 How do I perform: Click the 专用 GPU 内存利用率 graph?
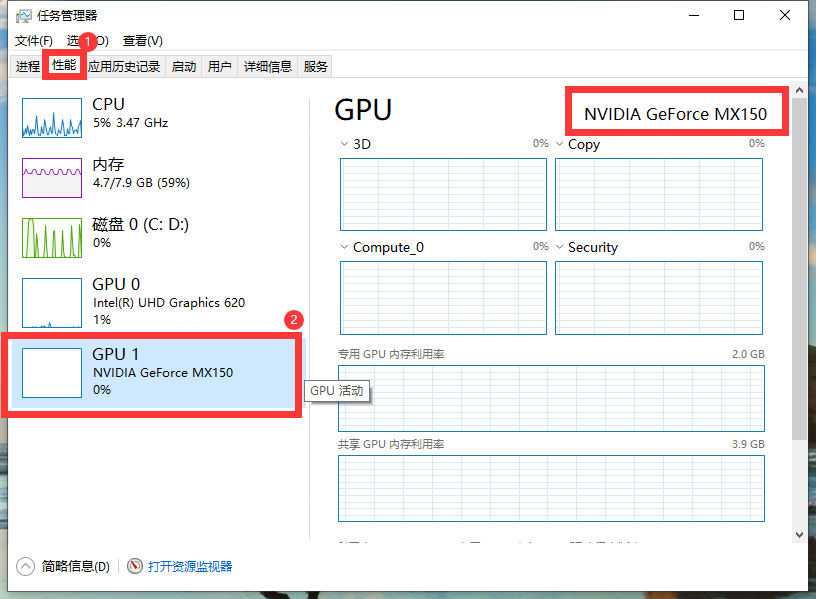click(552, 399)
